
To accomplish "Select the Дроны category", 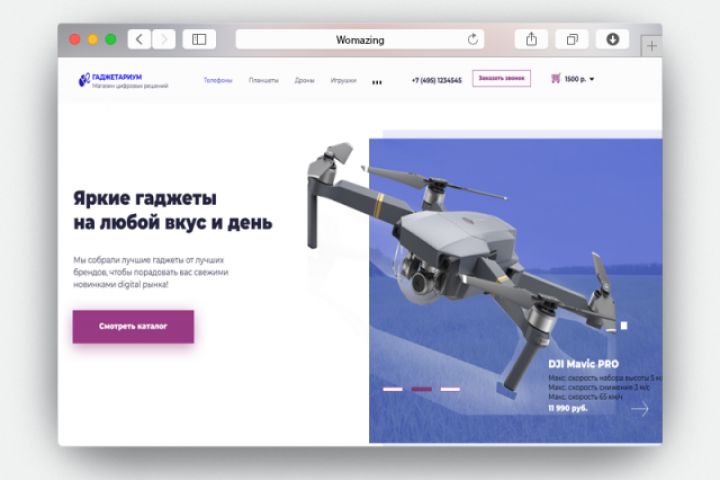I will point(304,80).
